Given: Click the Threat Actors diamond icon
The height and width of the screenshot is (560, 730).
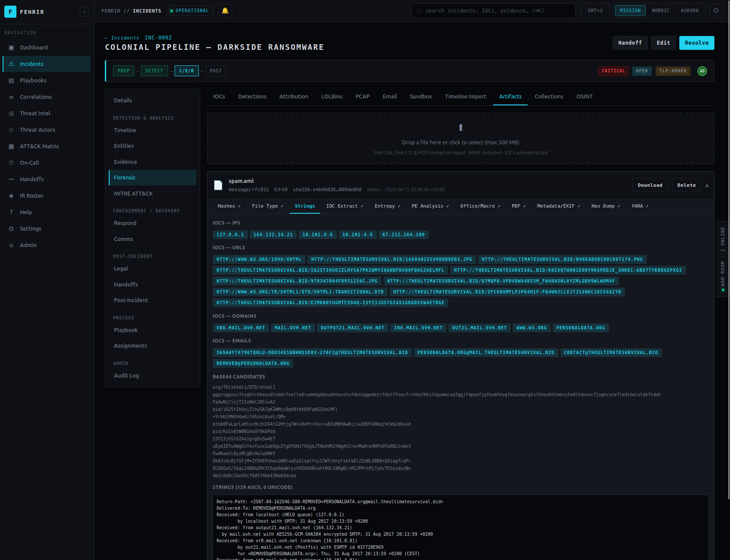Looking at the screenshot, I should [x=11, y=130].
